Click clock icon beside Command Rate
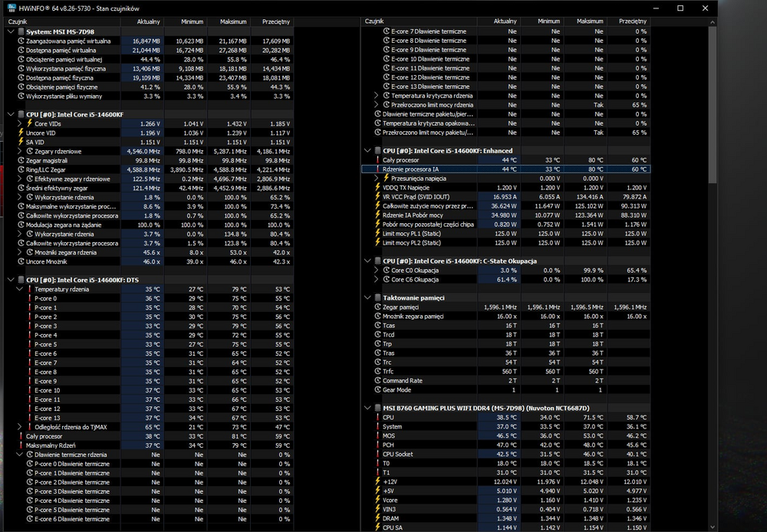Image resolution: width=767 pixels, height=532 pixels. pos(377,381)
